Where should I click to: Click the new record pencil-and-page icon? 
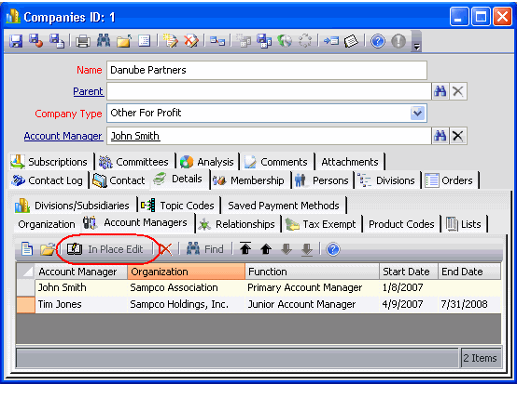coord(170,41)
